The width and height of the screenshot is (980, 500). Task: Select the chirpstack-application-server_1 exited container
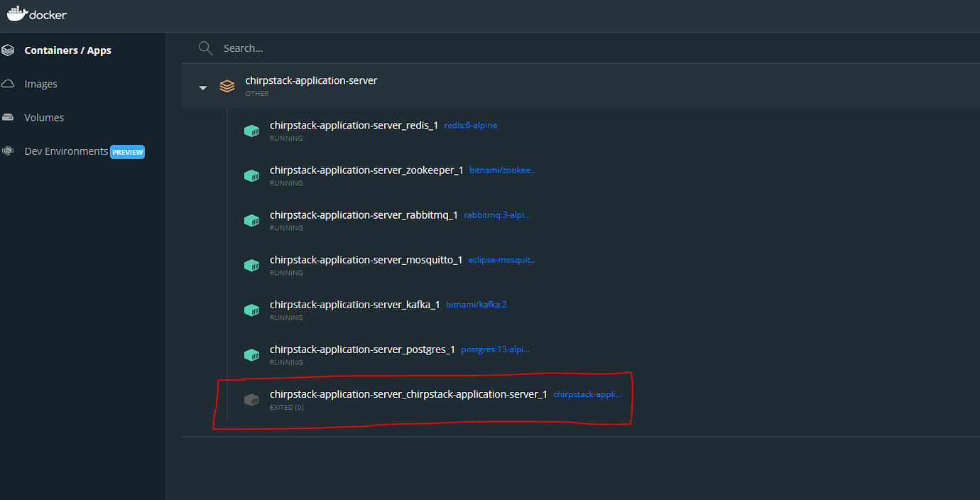click(408, 394)
